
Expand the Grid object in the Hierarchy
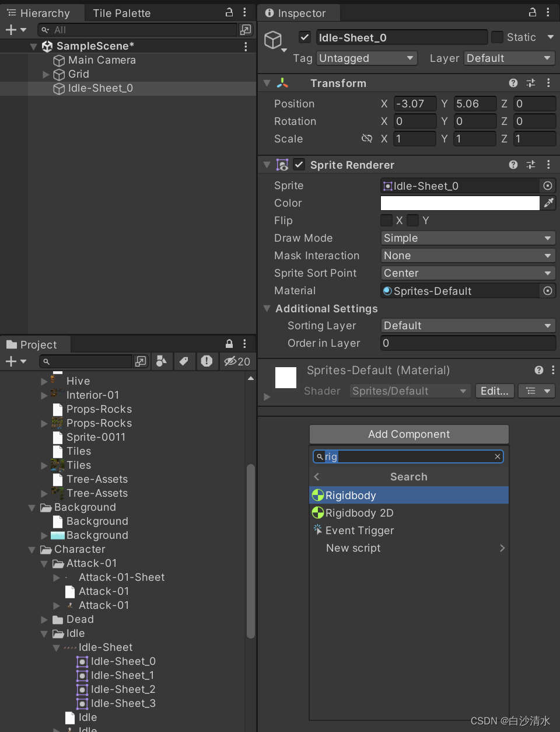coord(46,74)
